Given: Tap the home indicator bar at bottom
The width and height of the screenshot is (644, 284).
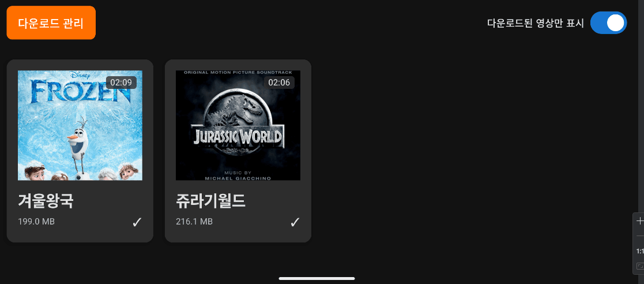Looking at the screenshot, I should pyautogui.click(x=317, y=279).
